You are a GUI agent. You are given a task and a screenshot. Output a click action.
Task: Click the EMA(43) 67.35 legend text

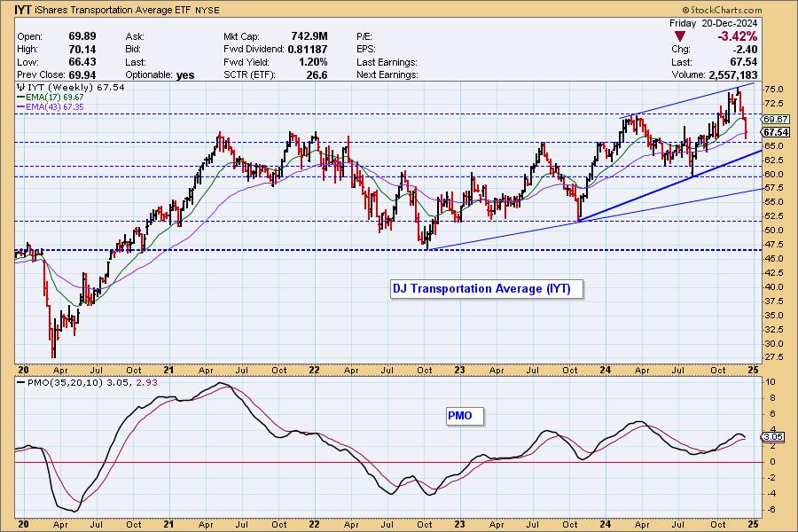(55, 107)
